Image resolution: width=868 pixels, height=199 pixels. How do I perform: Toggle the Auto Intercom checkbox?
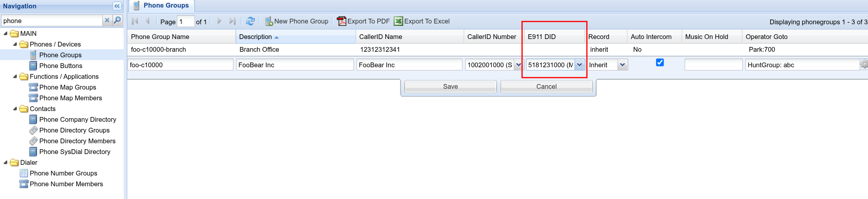[x=660, y=62]
